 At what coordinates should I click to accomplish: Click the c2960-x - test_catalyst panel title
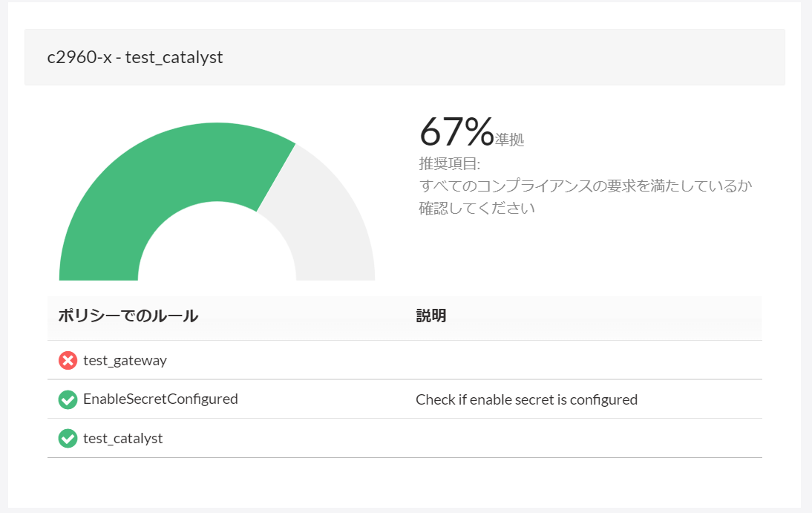135,58
